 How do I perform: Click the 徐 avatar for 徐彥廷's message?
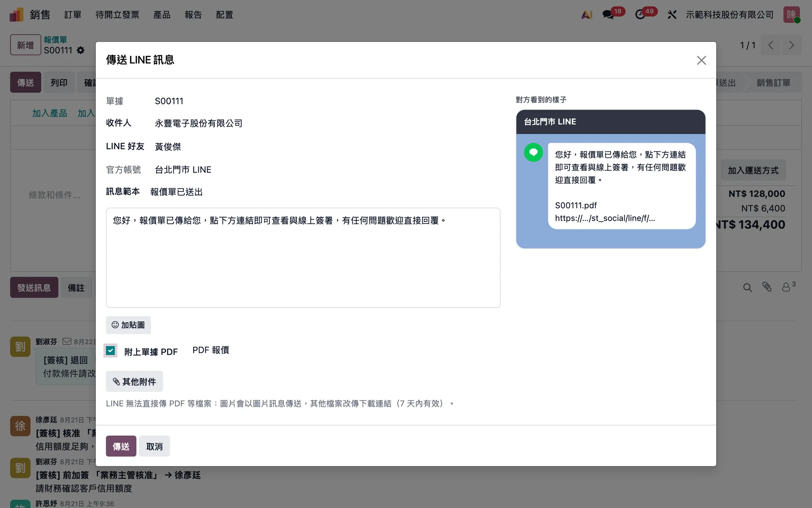pos(20,426)
